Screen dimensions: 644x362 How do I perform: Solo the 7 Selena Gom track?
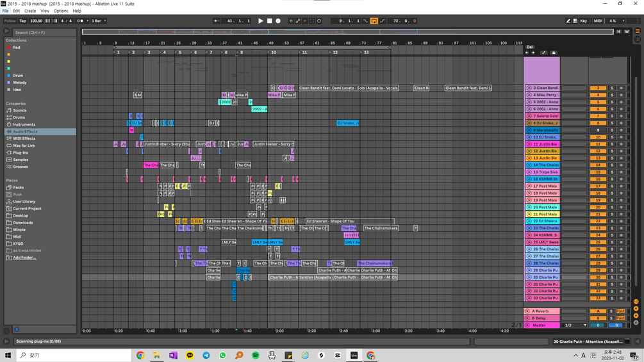point(611,116)
